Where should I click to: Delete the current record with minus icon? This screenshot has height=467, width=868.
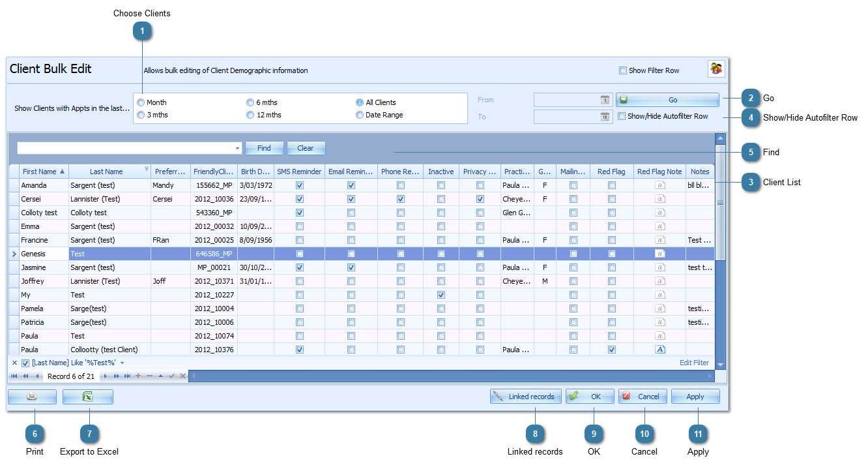(x=149, y=376)
